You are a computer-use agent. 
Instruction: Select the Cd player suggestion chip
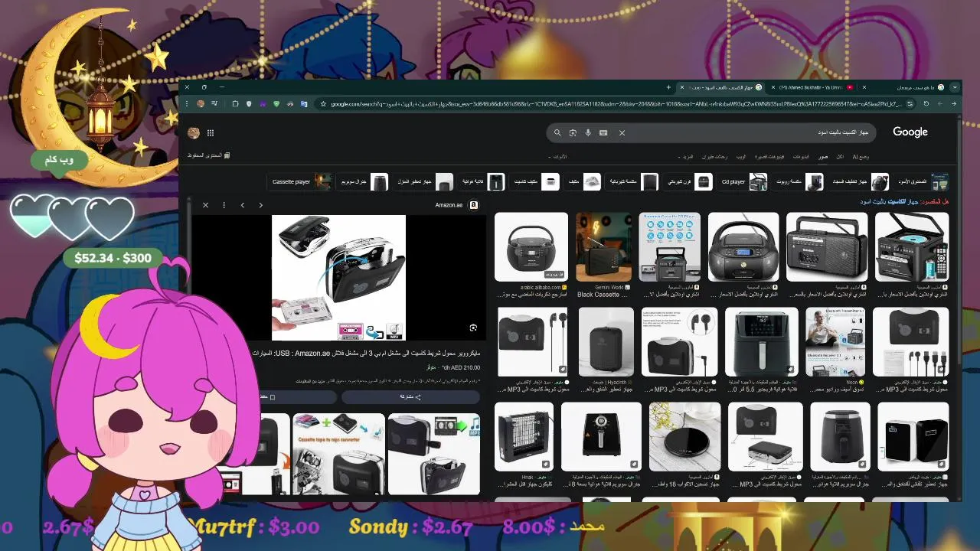pyautogui.click(x=743, y=182)
